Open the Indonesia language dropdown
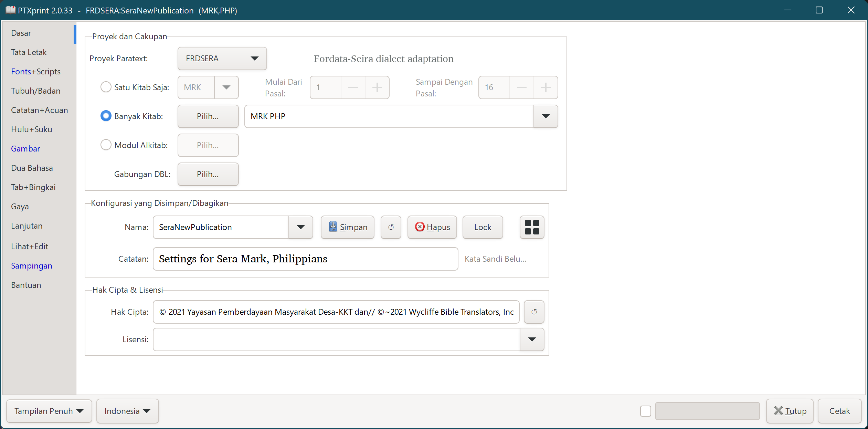 (127, 411)
